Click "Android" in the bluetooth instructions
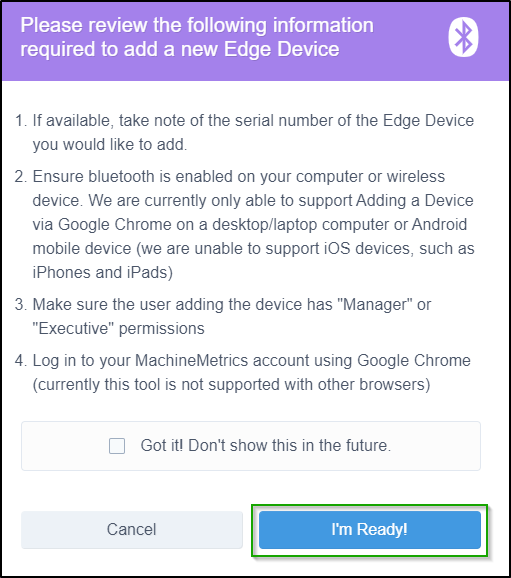The image size is (511, 578). tap(439, 224)
